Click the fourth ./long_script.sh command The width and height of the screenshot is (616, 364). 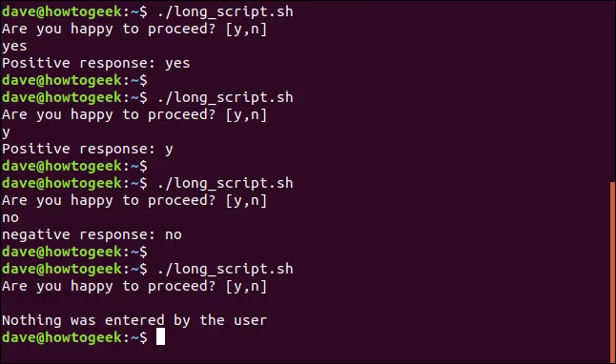225,269
